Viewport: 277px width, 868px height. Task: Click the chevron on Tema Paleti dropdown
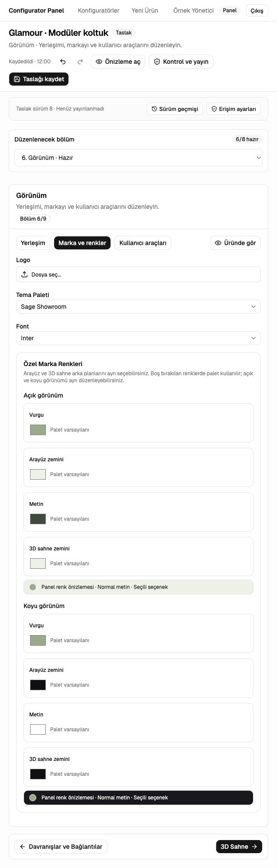tap(253, 307)
